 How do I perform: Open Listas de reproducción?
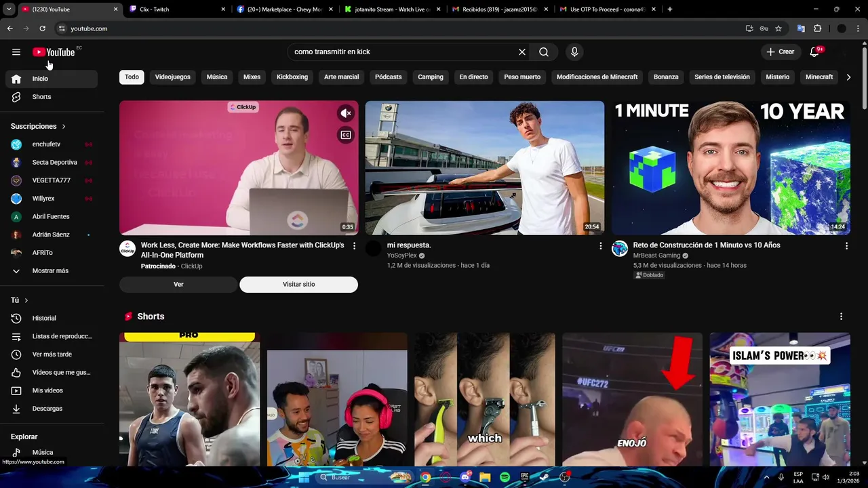[52, 336]
